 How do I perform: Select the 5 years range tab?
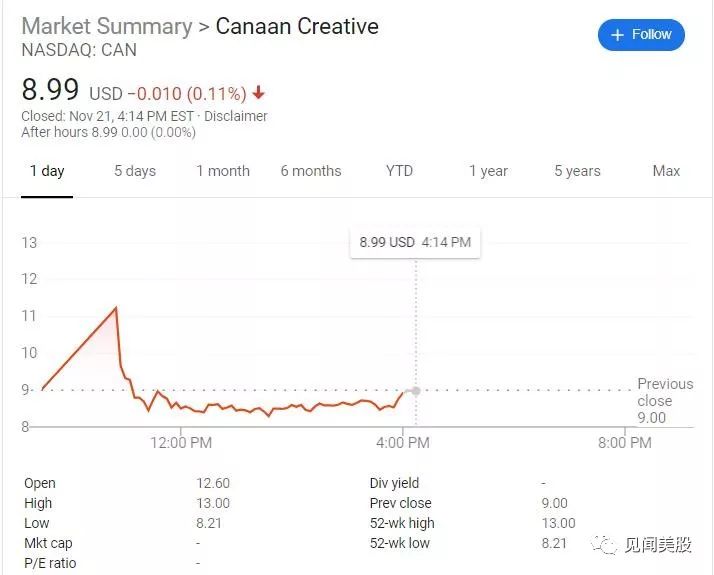tap(577, 171)
